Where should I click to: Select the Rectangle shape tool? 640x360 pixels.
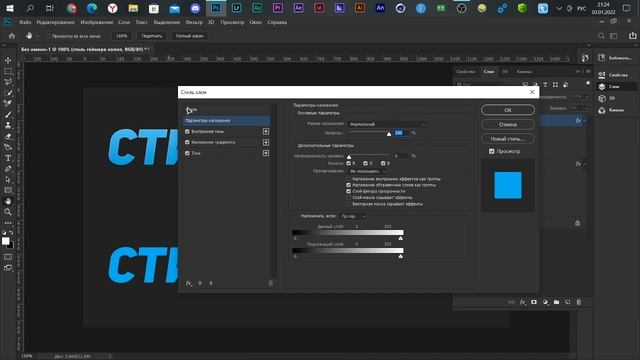[8, 190]
